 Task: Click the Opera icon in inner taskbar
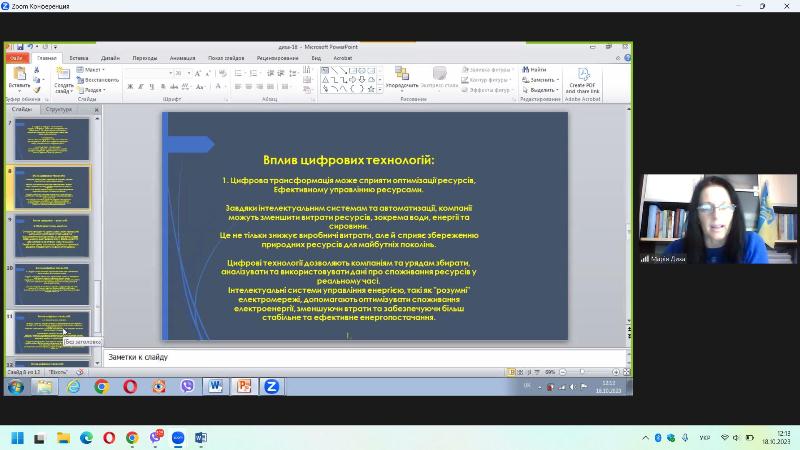click(130, 386)
